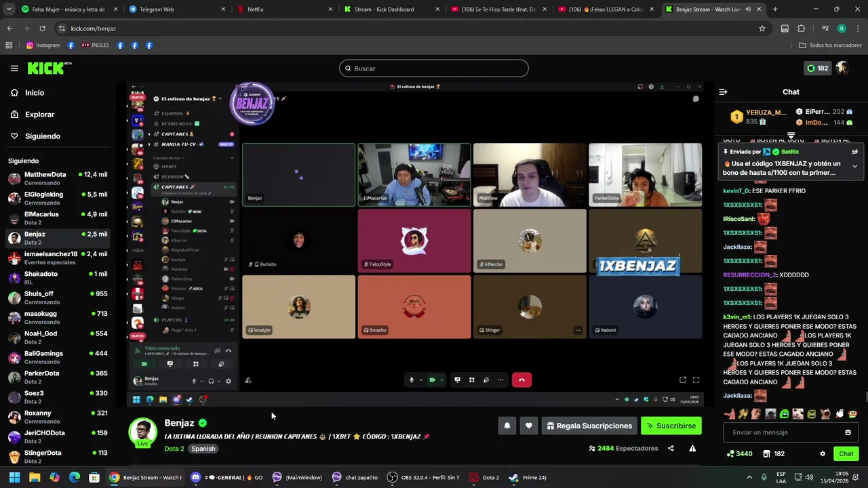Screen dimensions: 868x488
Task: Open Todos los marcadores folder
Action: point(830,45)
